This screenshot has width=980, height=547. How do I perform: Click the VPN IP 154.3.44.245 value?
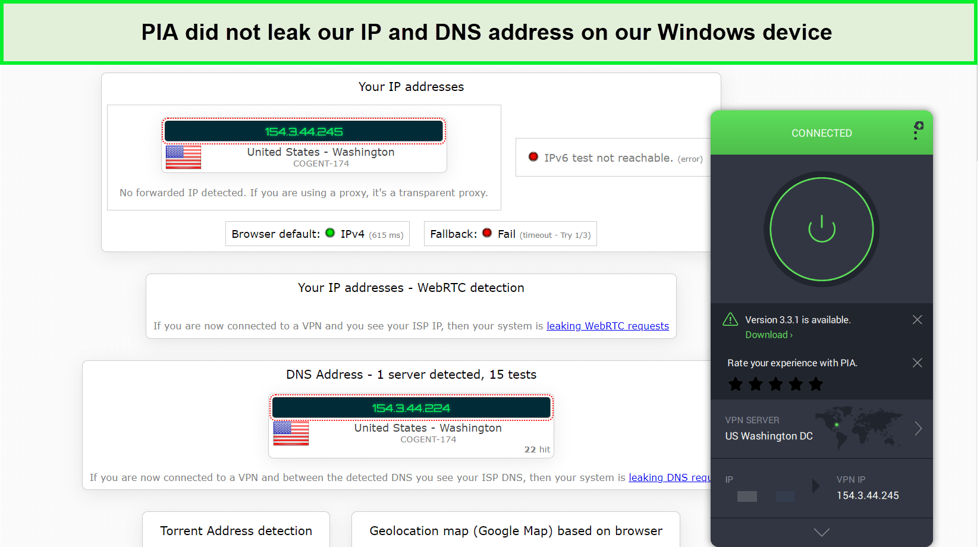tap(868, 495)
